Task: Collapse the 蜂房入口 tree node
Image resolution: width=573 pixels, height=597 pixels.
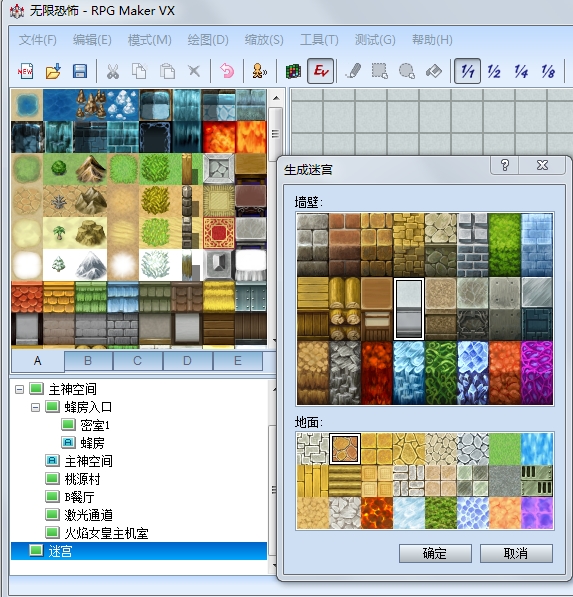Action: 35,407
